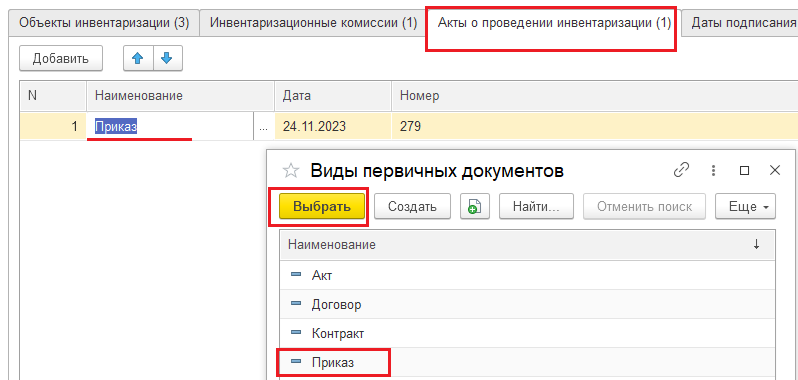This screenshot has width=798, height=380.
Task: Click Наименование header in the dialog list
Action: coord(527,245)
